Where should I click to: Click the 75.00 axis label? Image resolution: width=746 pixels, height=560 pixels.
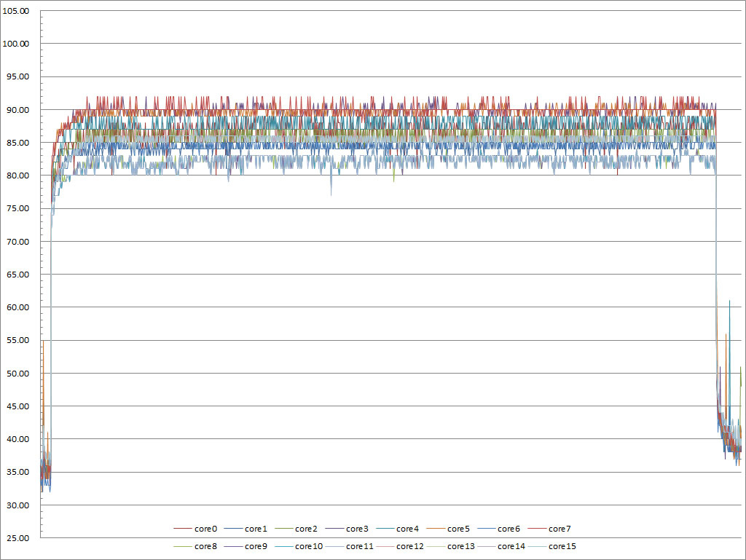pos(17,208)
